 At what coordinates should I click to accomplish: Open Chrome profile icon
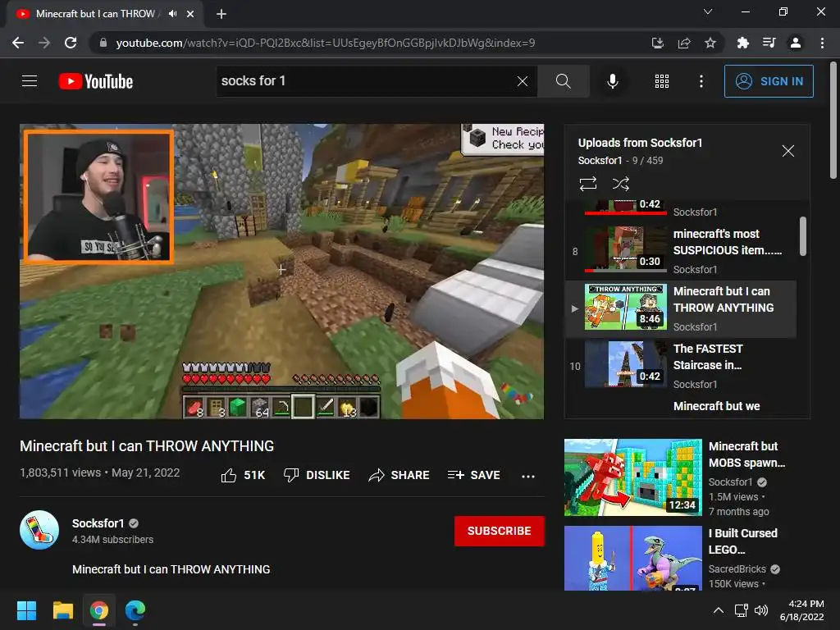[x=795, y=43]
